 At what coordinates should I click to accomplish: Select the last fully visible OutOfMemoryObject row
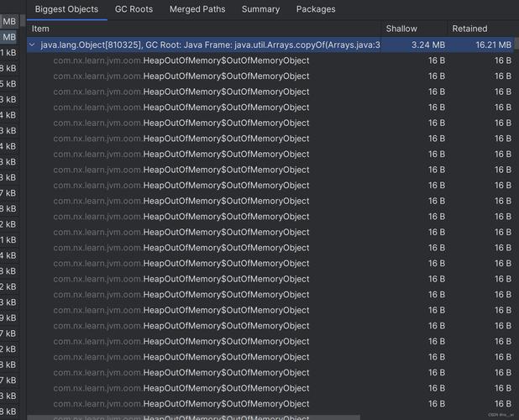(x=226, y=403)
